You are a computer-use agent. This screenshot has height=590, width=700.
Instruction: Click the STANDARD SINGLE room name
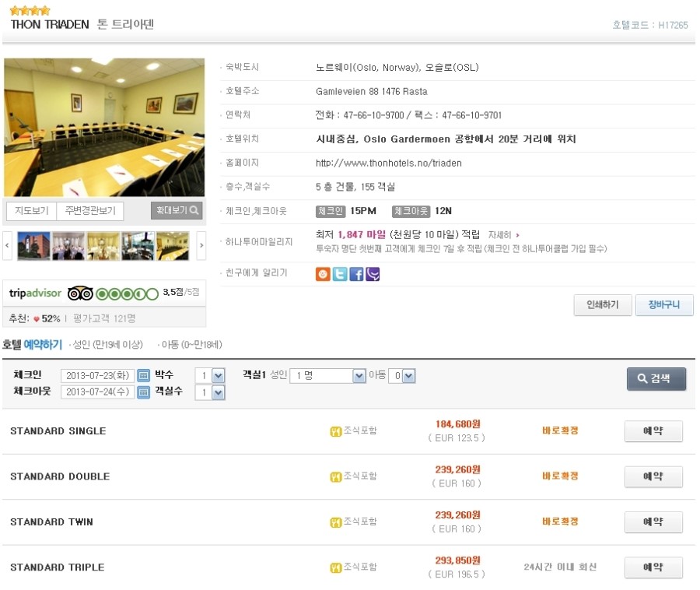(x=58, y=431)
